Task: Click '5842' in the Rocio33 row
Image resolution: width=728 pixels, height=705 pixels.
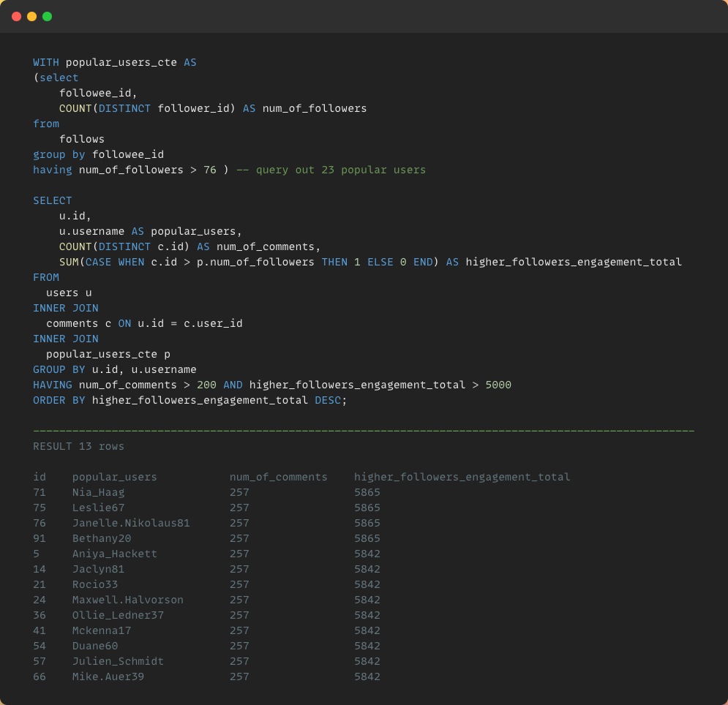Action: coord(367,584)
